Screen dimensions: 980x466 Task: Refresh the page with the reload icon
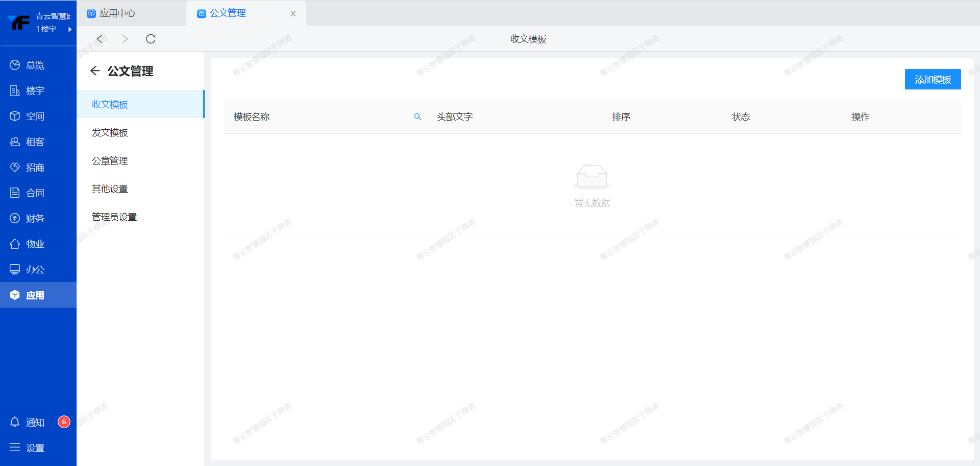(x=151, y=39)
